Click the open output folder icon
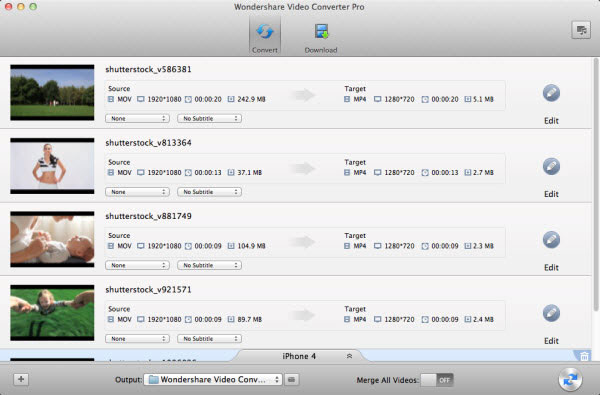Image resolution: width=600 pixels, height=395 pixels. (291, 380)
